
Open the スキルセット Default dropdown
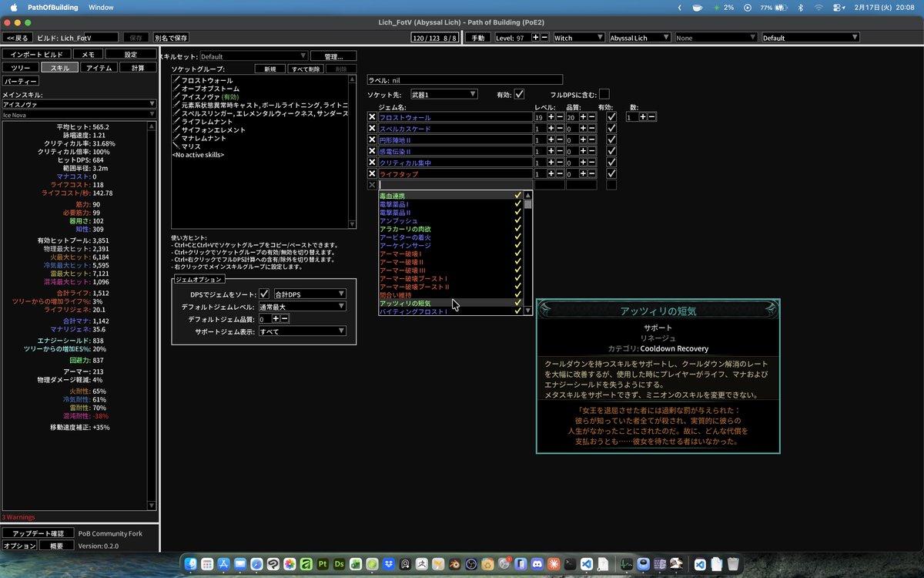[254, 56]
